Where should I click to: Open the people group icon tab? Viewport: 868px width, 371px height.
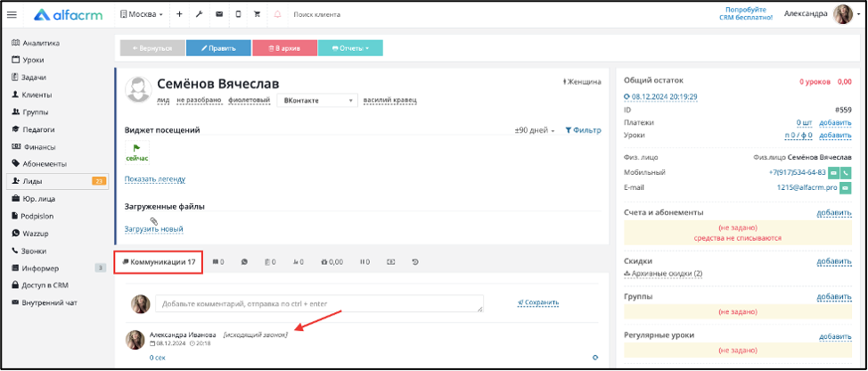tap(298, 262)
